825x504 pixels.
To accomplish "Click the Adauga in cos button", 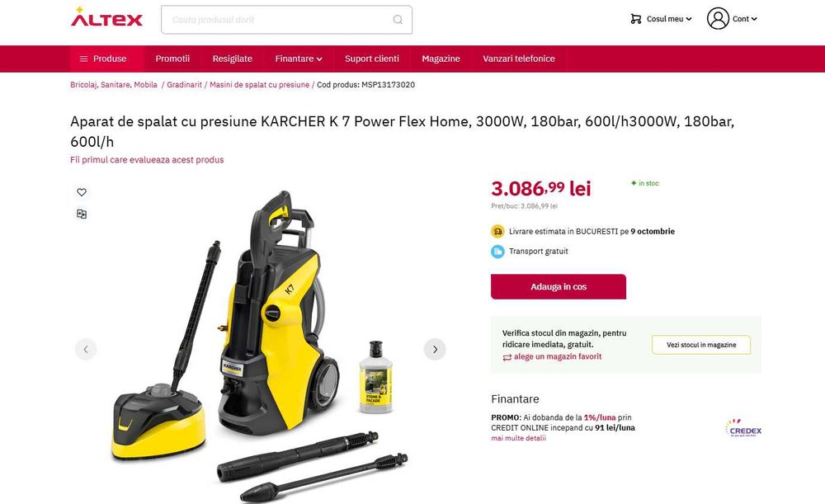I will point(559,287).
